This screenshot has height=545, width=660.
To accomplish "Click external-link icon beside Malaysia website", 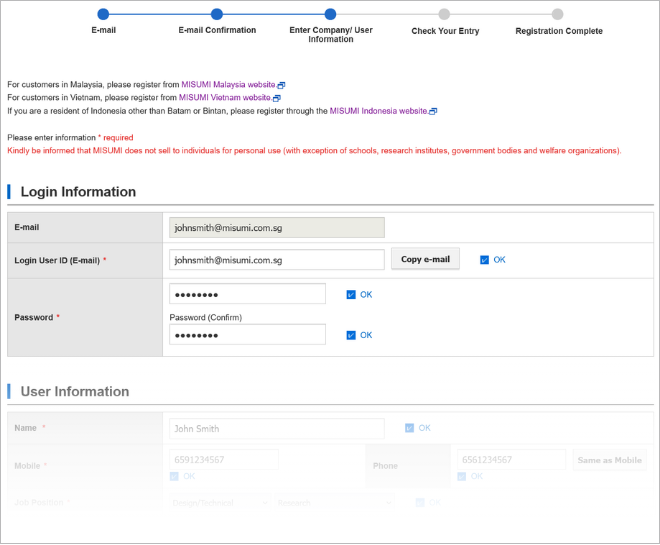I will 281,85.
